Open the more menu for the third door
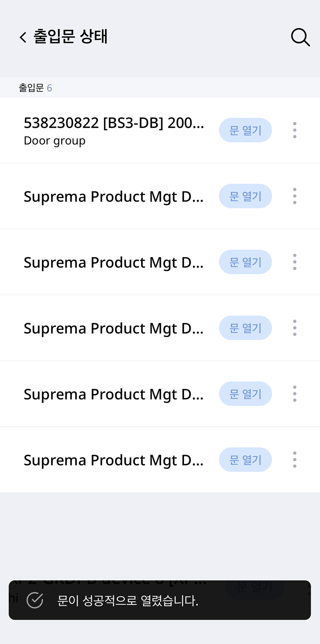 point(295,262)
